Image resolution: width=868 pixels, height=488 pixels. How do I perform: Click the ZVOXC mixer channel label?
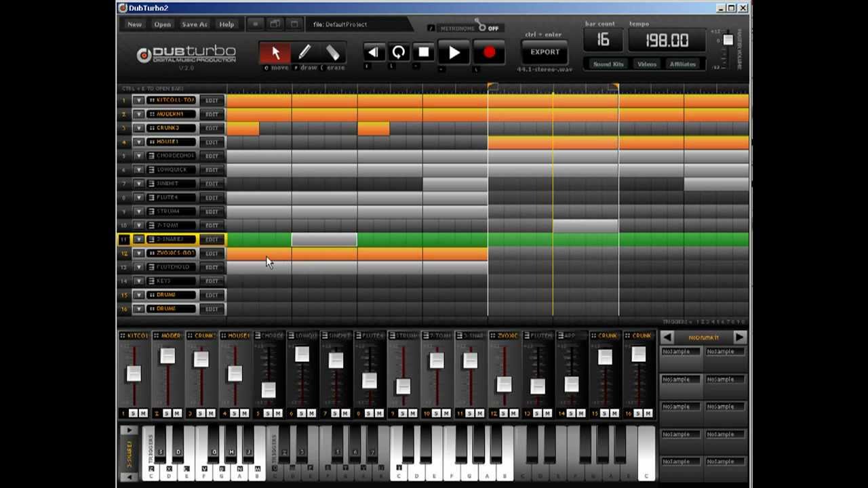pos(504,336)
